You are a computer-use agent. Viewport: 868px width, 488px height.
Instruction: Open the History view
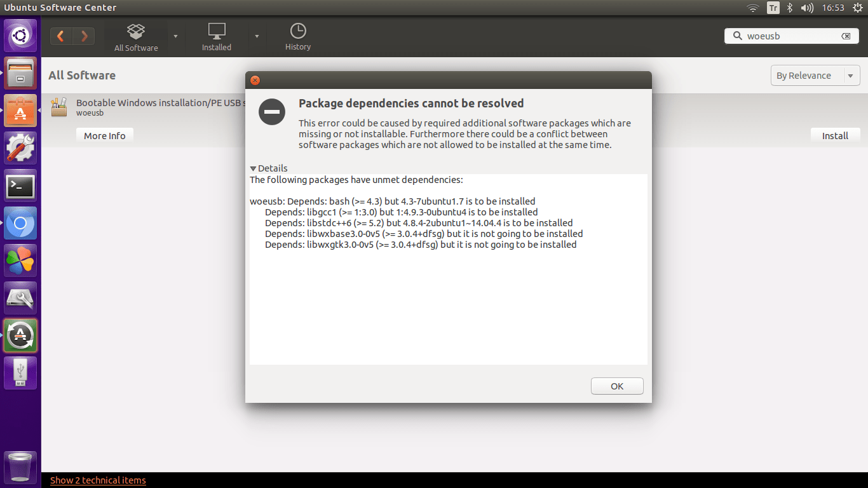(298, 37)
